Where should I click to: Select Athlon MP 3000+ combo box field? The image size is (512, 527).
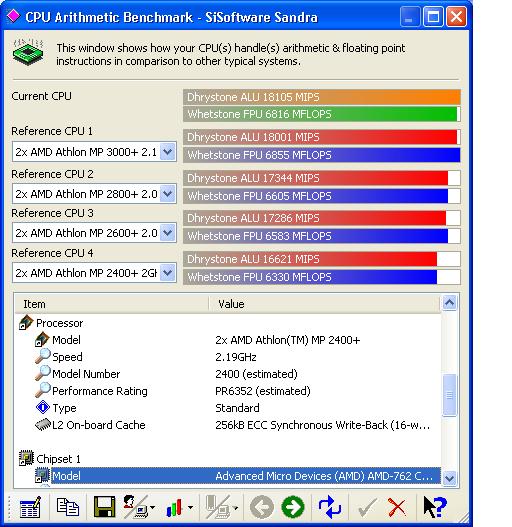(x=94, y=152)
